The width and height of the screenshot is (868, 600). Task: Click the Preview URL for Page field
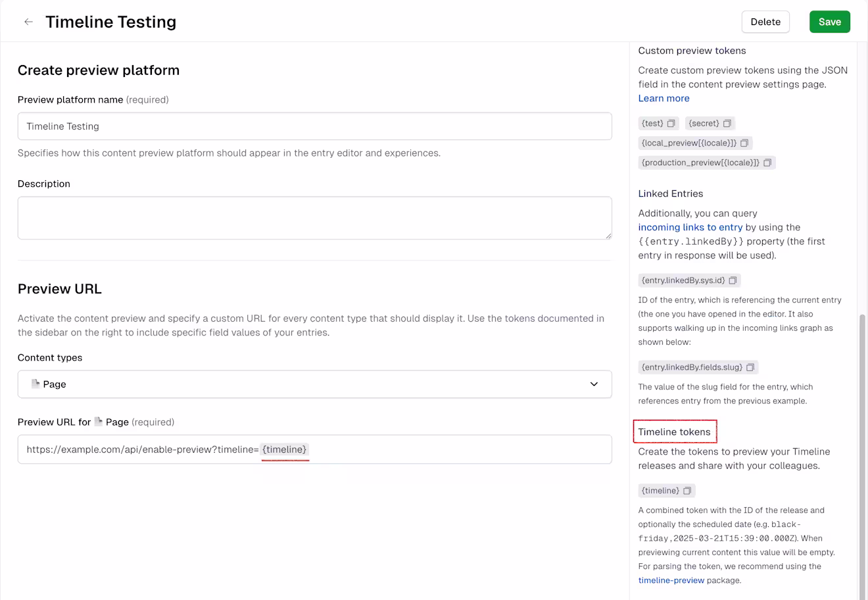314,449
